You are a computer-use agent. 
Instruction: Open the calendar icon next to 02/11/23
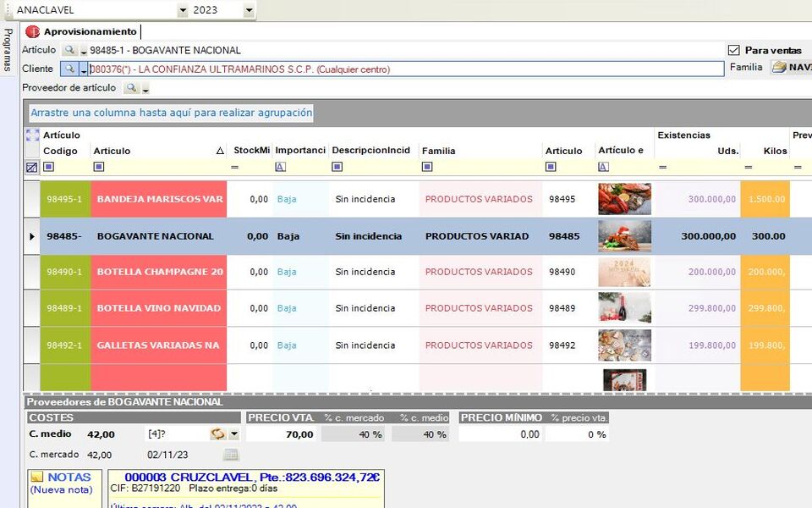pos(230,455)
